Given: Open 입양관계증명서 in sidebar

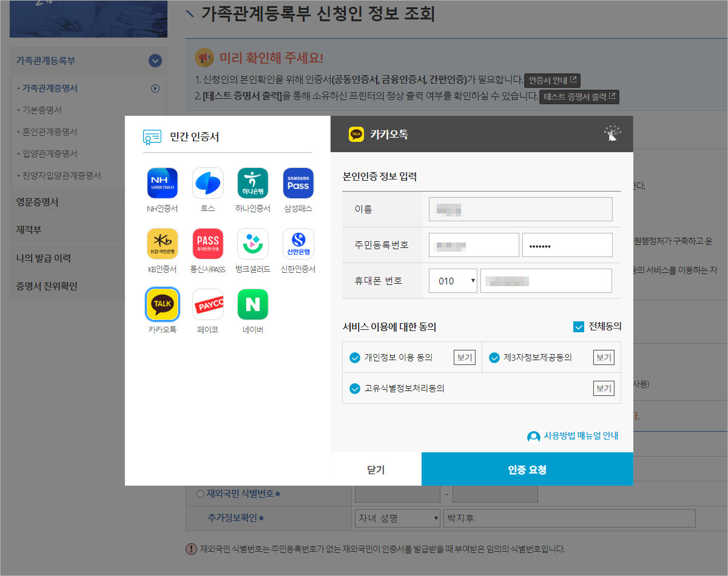Looking at the screenshot, I should pos(50,154).
